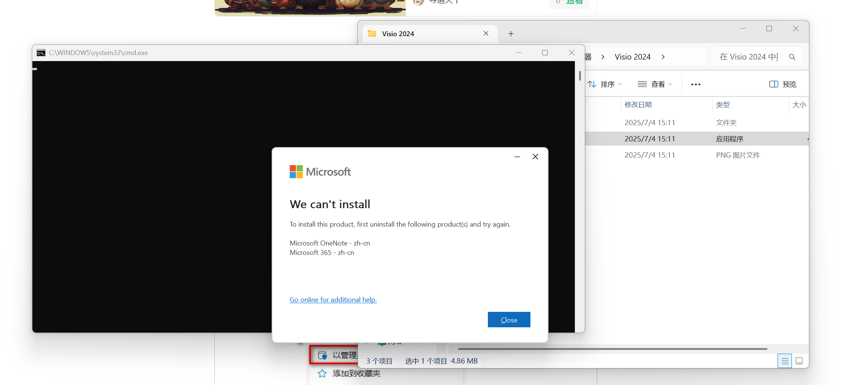Maximize the File Explorer window
This screenshot has height=385, width=868.
pos(769,29)
